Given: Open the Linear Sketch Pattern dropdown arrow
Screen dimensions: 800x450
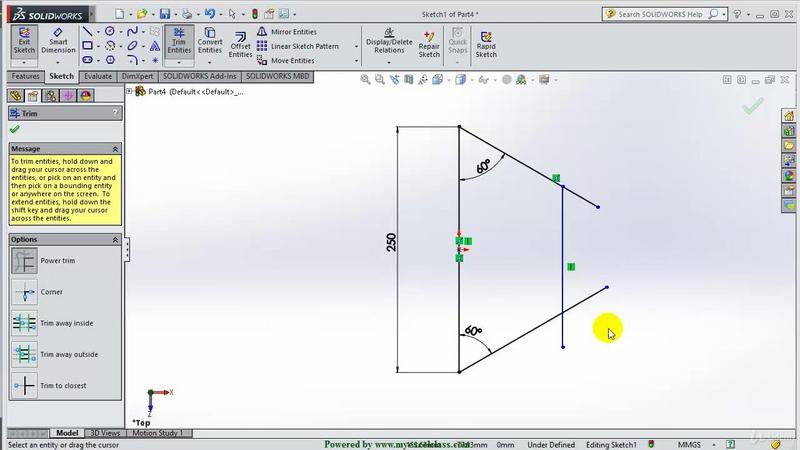Looking at the screenshot, I should click(x=356, y=46).
